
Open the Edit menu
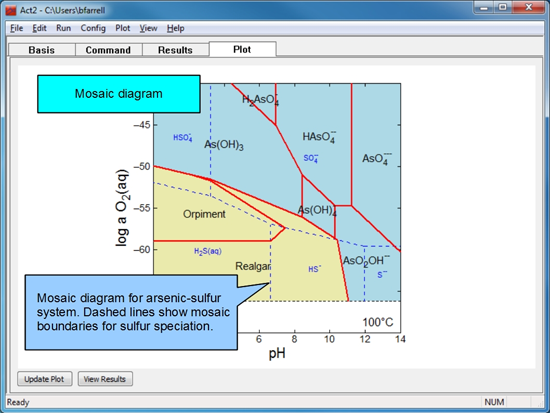(39, 28)
